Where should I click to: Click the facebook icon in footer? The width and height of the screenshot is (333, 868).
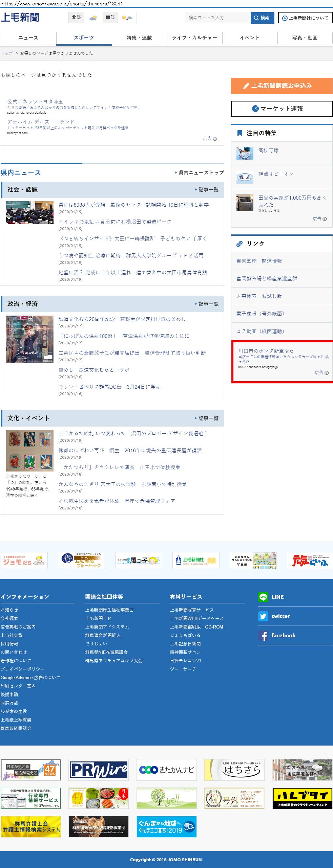pos(263,636)
